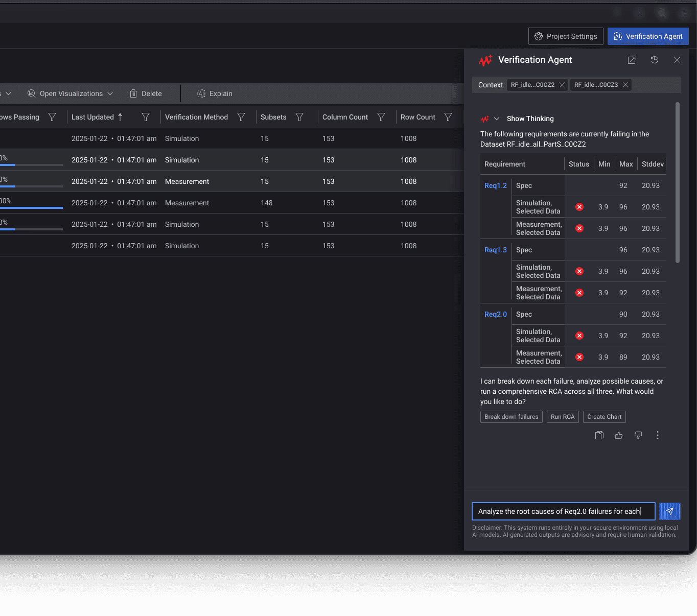
Task: Click the Run RCA suggestion
Action: coord(563,417)
